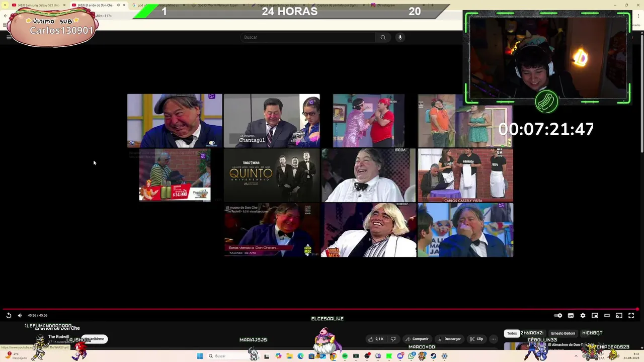Image resolution: width=644 pixels, height=362 pixels.
Task: Click the replay video button
Action: click(x=9, y=315)
